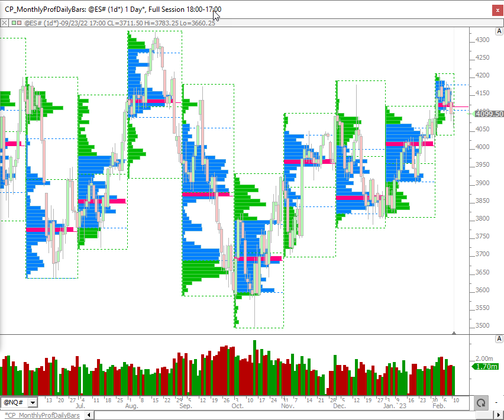Click the 2.00m volume axis label
Image resolution: width=504 pixels, height=420 pixels.
point(484,358)
